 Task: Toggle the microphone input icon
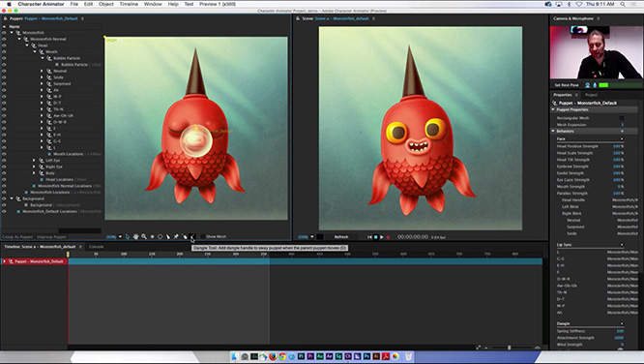(x=595, y=85)
